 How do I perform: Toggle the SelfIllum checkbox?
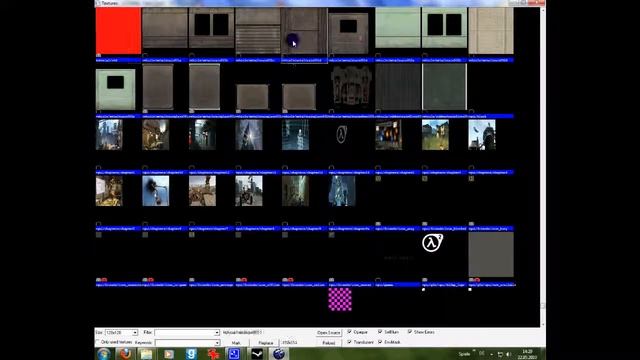coord(380,332)
